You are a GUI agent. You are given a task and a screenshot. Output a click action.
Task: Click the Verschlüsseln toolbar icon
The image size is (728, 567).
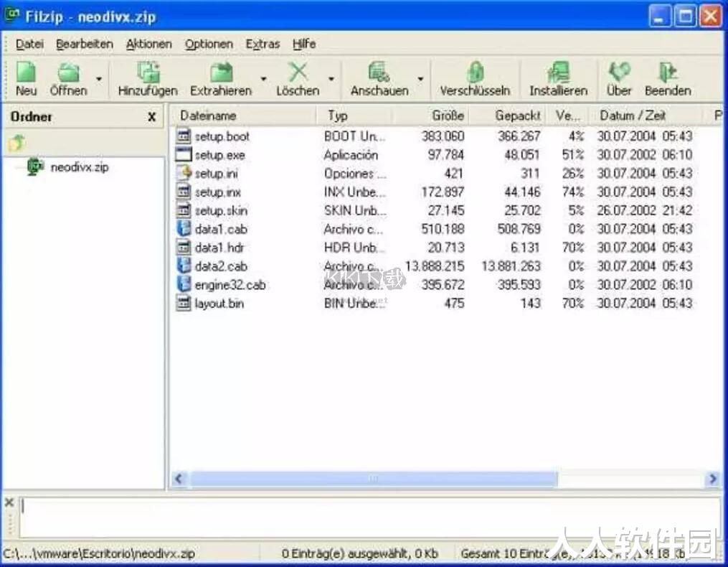coord(475,72)
